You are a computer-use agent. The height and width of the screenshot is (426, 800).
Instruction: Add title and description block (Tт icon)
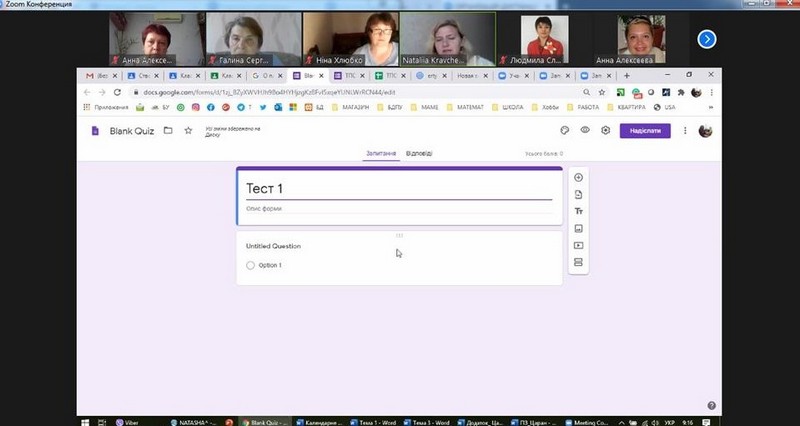pyautogui.click(x=578, y=211)
